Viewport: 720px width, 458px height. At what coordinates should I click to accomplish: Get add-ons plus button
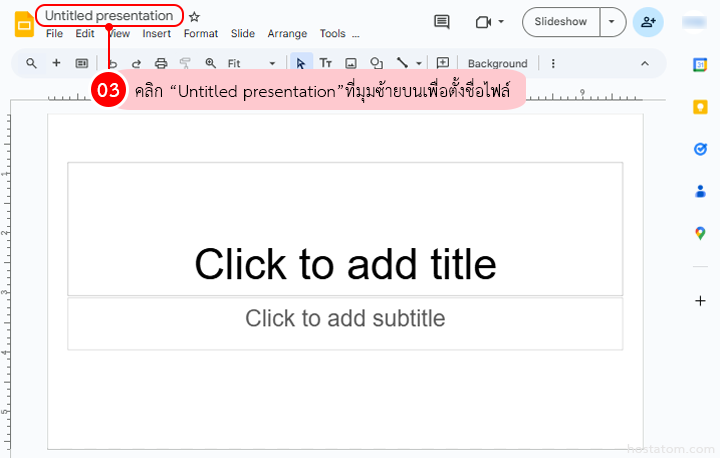[700, 301]
